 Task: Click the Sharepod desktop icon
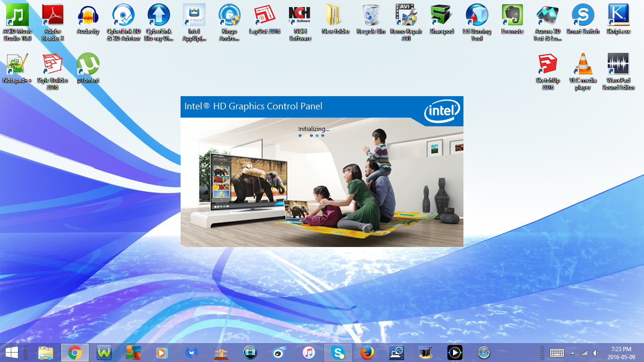pyautogui.click(x=442, y=19)
